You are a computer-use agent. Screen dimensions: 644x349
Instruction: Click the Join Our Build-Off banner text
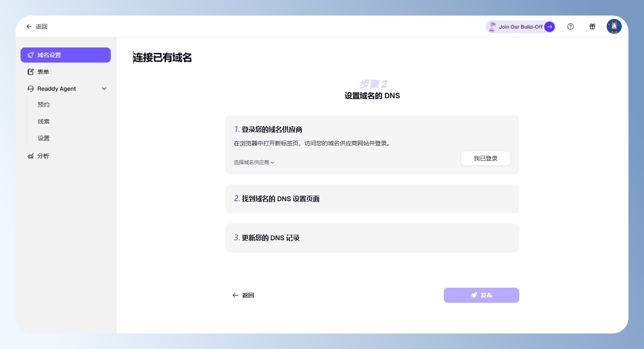[x=520, y=27]
